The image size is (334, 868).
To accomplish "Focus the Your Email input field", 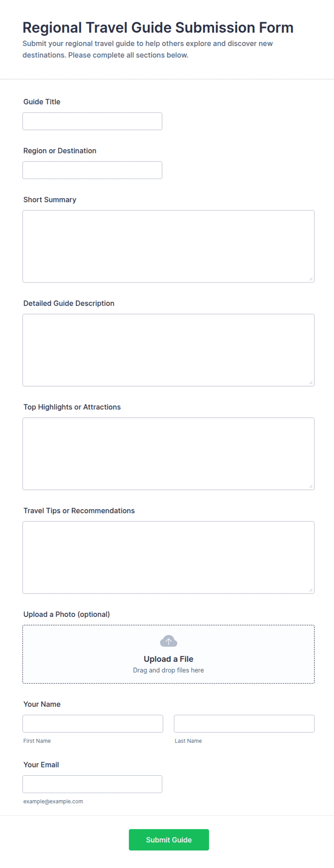I will (92, 784).
